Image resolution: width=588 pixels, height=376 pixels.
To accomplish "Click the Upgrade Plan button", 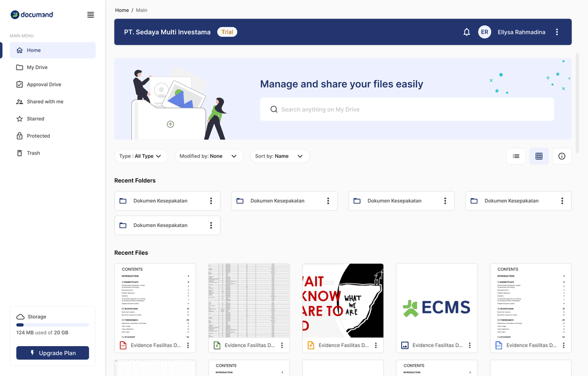I will [53, 353].
